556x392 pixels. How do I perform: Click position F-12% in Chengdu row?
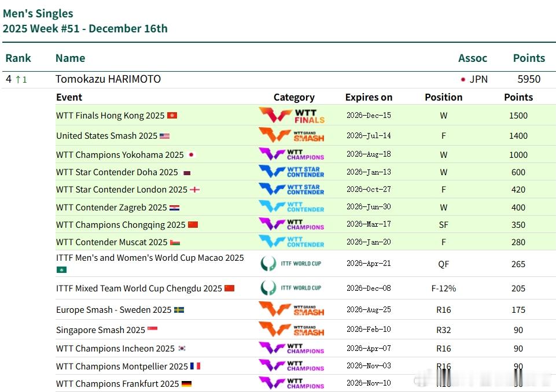tap(444, 289)
